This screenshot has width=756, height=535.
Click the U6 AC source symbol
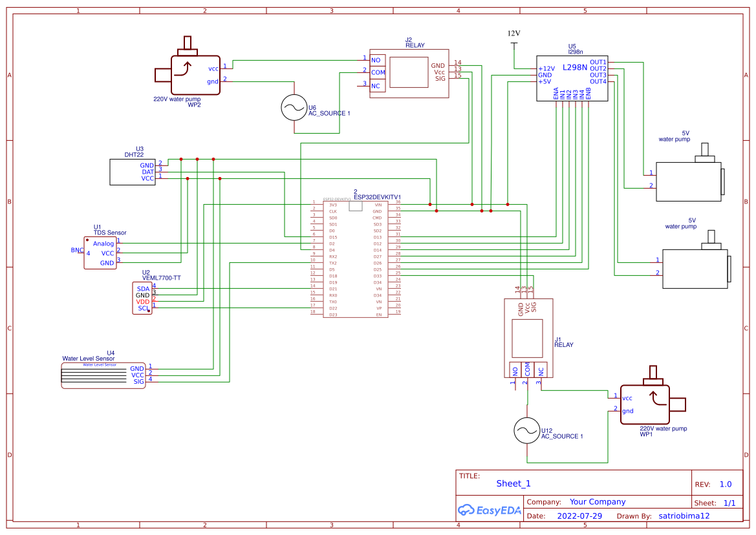click(x=294, y=108)
